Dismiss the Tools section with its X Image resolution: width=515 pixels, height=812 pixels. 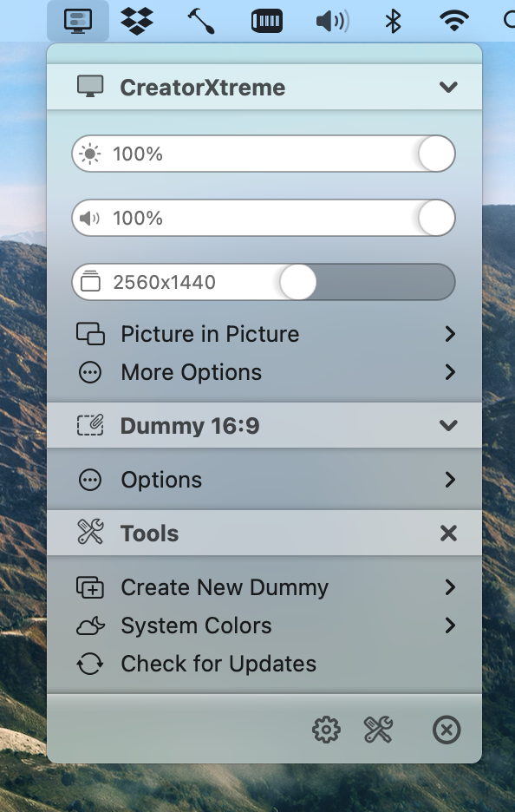click(x=448, y=533)
